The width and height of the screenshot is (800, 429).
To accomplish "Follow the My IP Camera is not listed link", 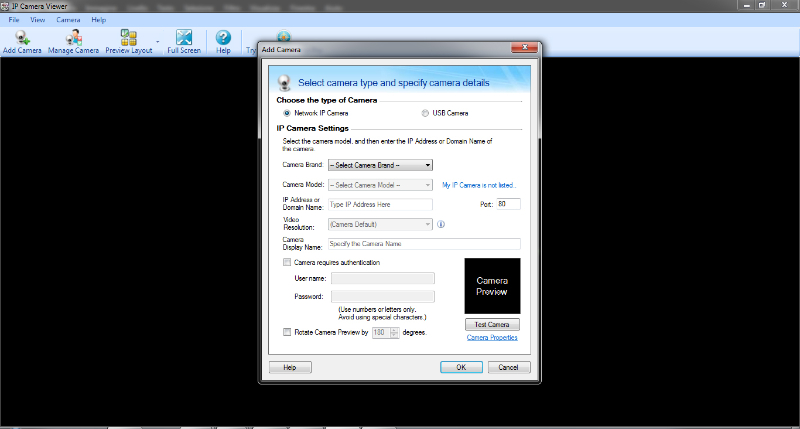I will click(478, 185).
